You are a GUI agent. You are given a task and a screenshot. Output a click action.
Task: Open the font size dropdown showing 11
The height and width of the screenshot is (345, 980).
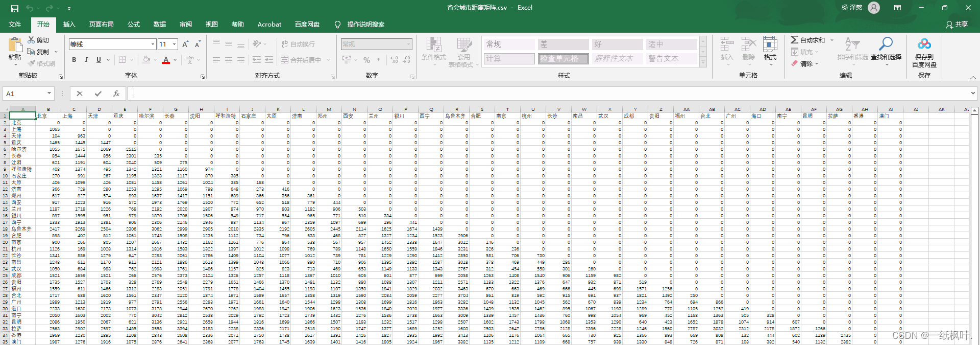(175, 44)
